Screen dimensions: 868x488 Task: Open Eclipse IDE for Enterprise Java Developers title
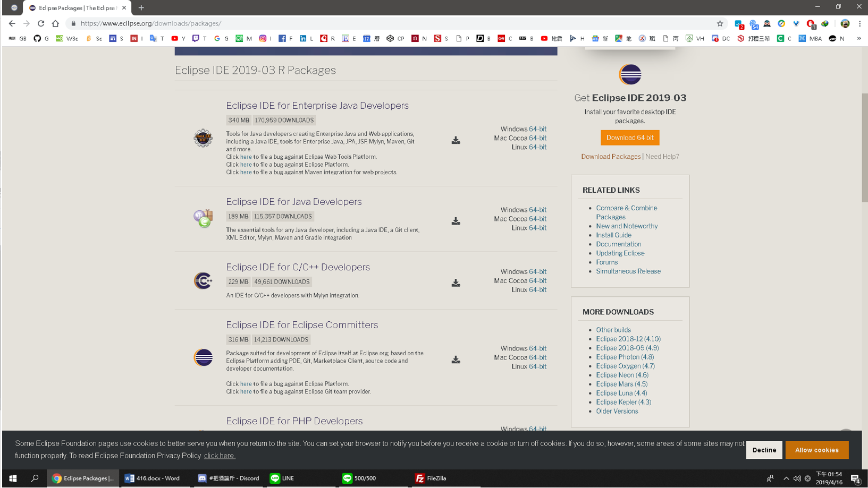[x=317, y=106]
